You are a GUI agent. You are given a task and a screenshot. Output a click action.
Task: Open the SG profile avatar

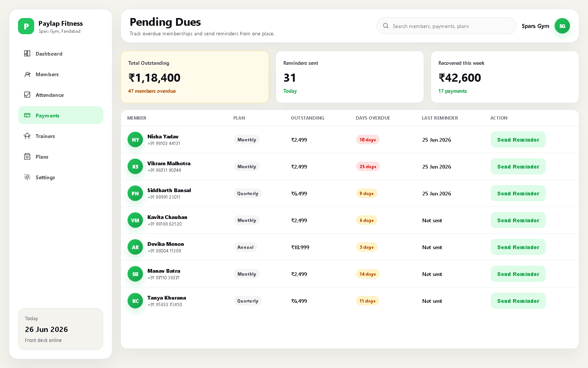[x=562, y=26]
